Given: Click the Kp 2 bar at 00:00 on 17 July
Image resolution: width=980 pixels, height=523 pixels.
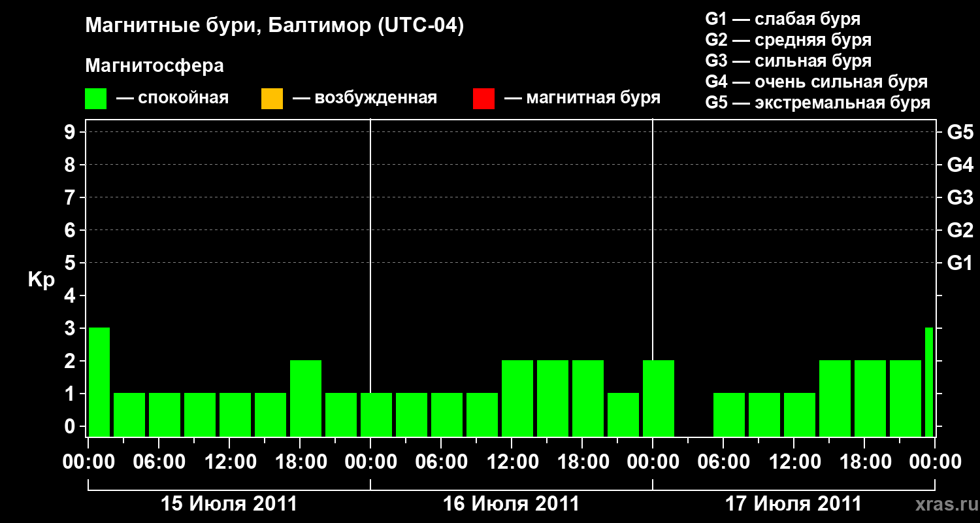Looking at the screenshot, I should pyautogui.click(x=659, y=398).
